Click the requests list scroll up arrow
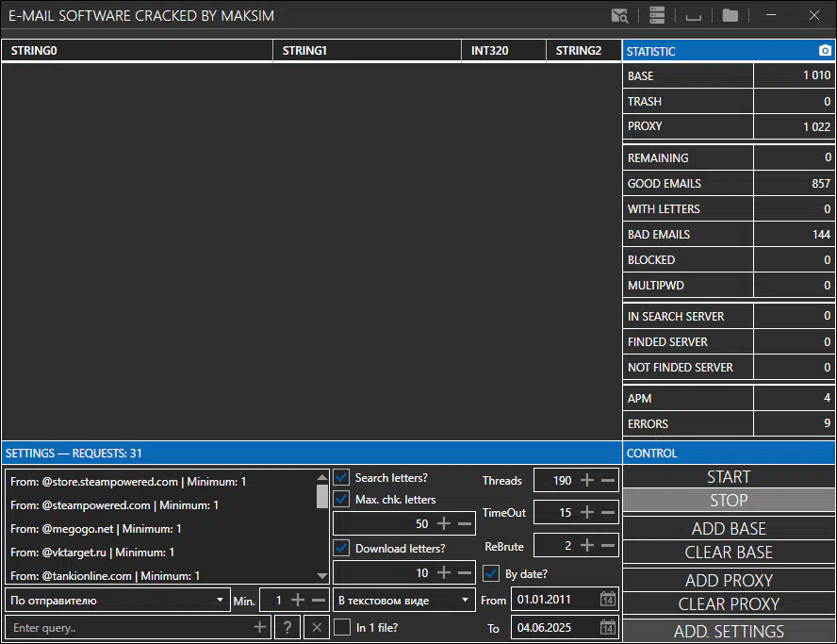 click(321, 477)
